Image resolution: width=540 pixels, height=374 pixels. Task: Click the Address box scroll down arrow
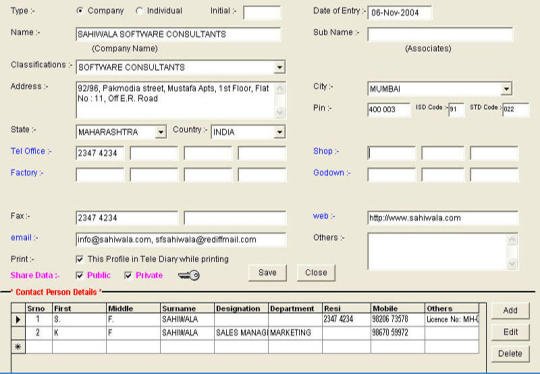[x=280, y=112]
